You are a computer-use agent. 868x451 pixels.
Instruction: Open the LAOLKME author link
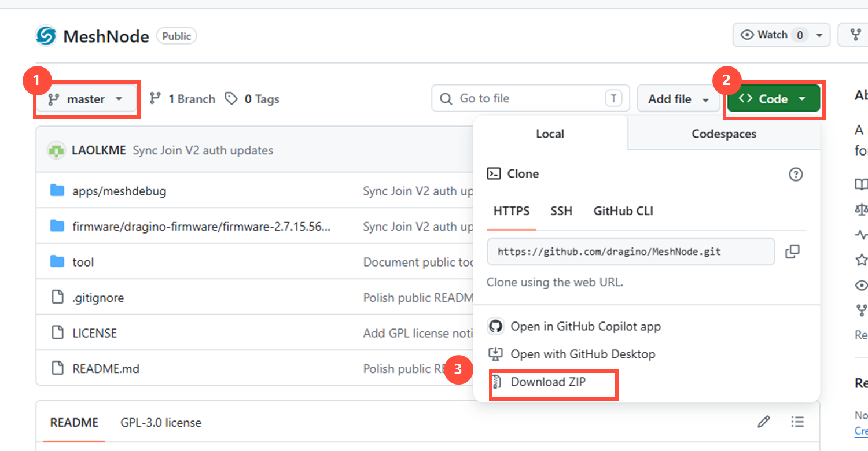(x=99, y=150)
